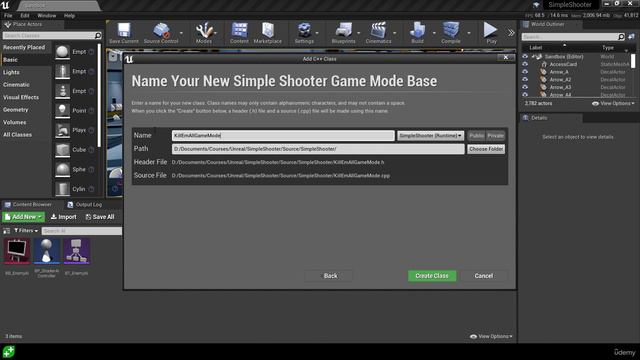Select the Recently Placed category
This screenshot has height=360, width=640.
(24, 47)
